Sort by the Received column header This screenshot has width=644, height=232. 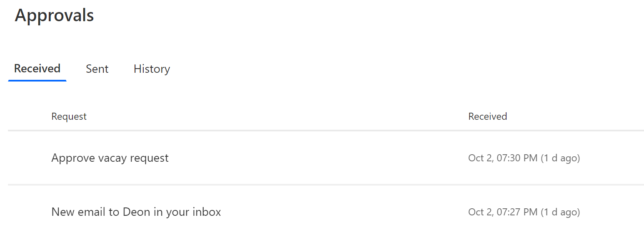point(487,116)
